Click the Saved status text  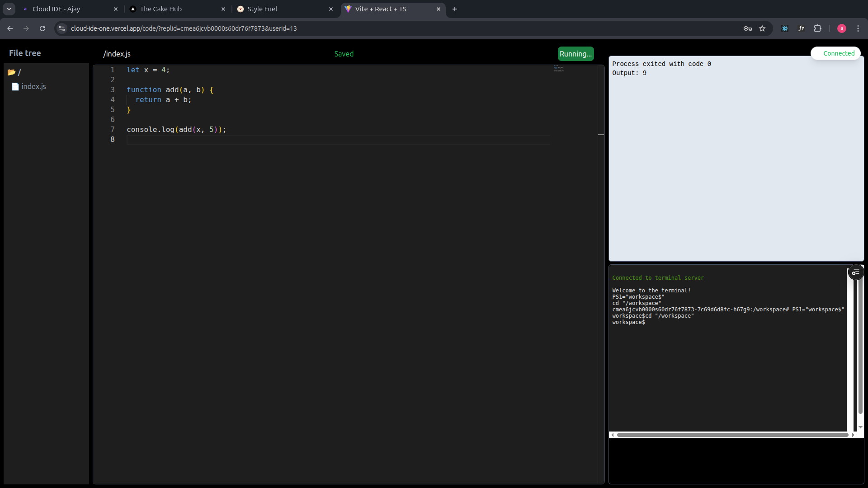(x=344, y=54)
